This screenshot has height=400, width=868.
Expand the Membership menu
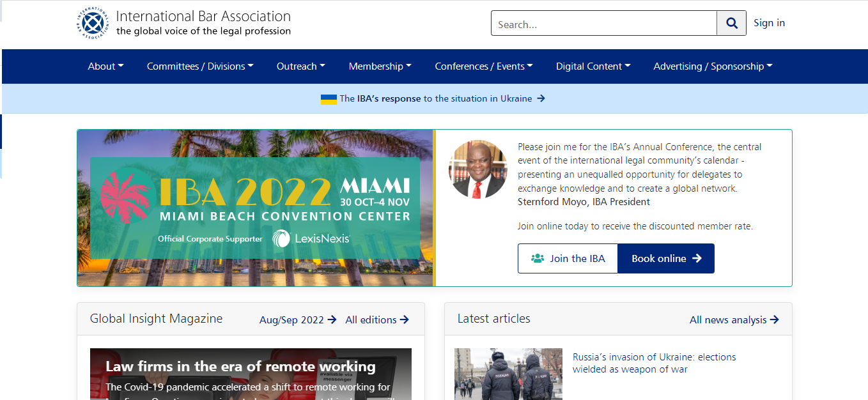[380, 66]
